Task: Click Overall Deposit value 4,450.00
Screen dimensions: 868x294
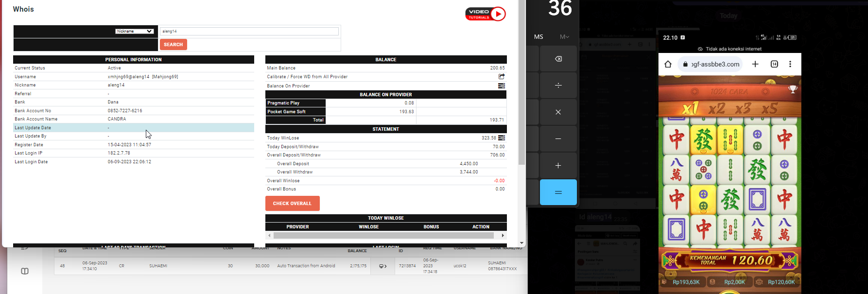Action: pos(469,164)
